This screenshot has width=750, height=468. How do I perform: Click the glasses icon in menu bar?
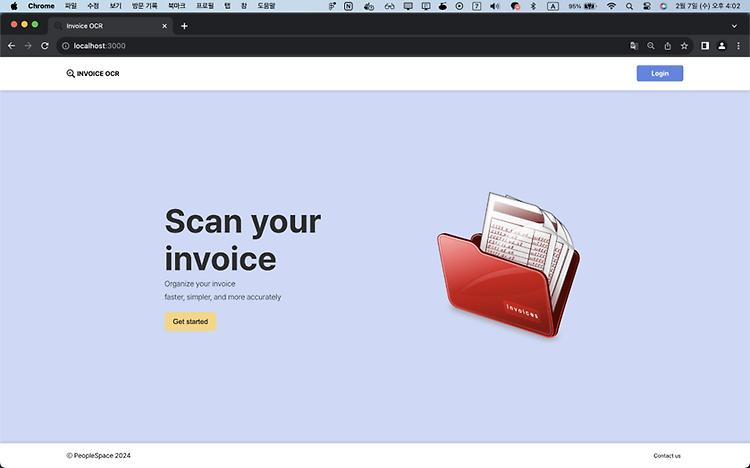(x=389, y=6)
